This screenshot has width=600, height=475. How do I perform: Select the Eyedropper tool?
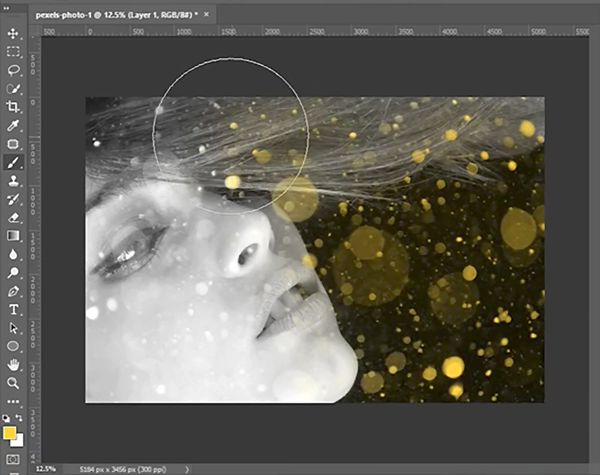pos(13,126)
